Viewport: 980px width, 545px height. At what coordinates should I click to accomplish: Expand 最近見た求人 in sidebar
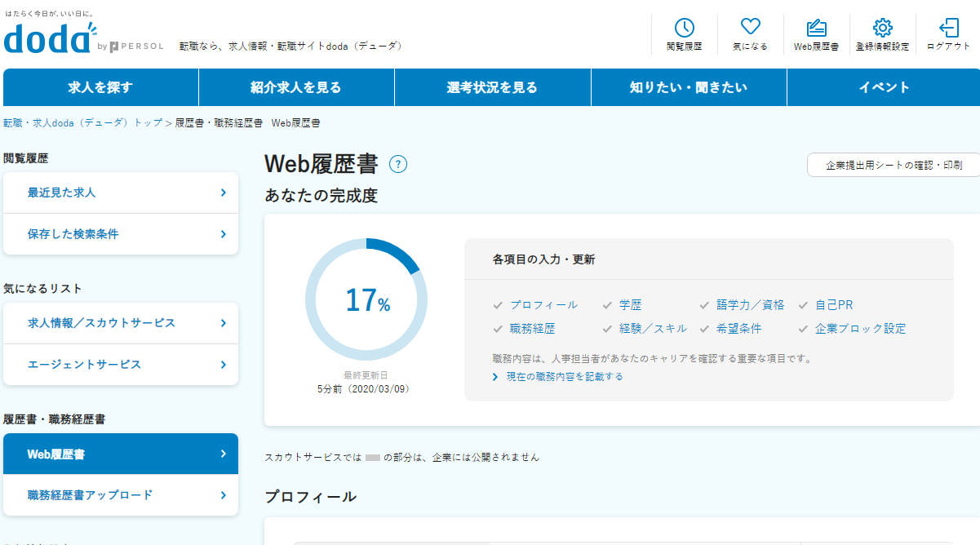(121, 193)
